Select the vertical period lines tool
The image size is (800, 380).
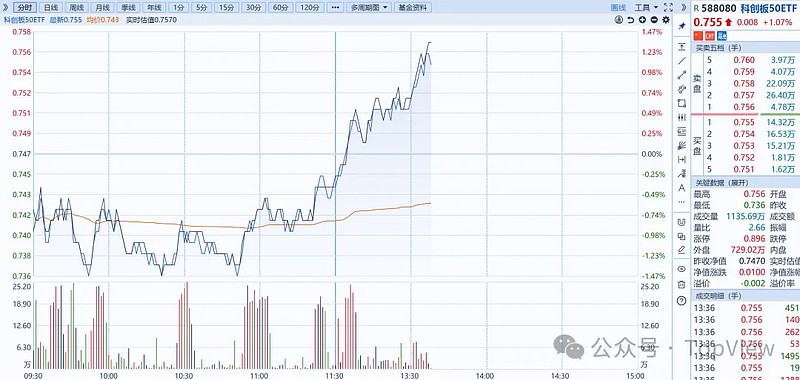tap(681, 117)
